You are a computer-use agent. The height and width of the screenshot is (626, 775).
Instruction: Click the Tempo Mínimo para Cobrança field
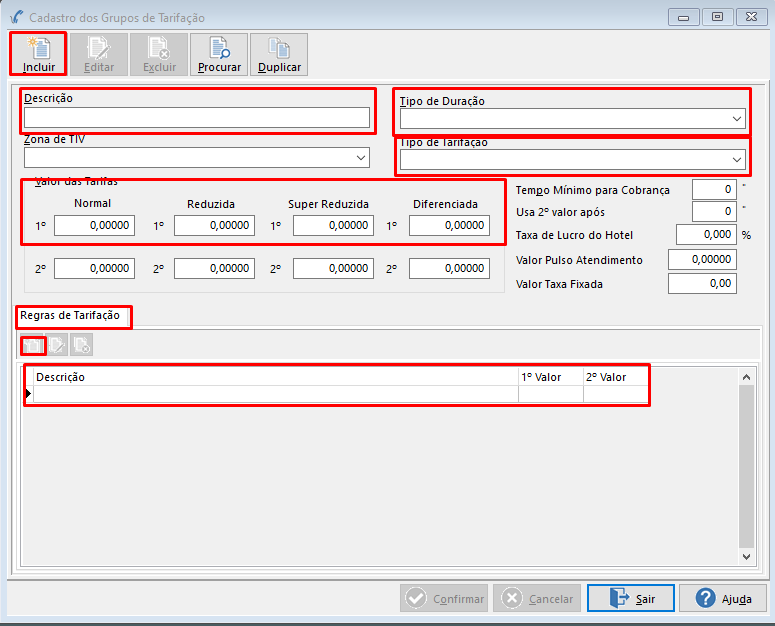click(714, 190)
